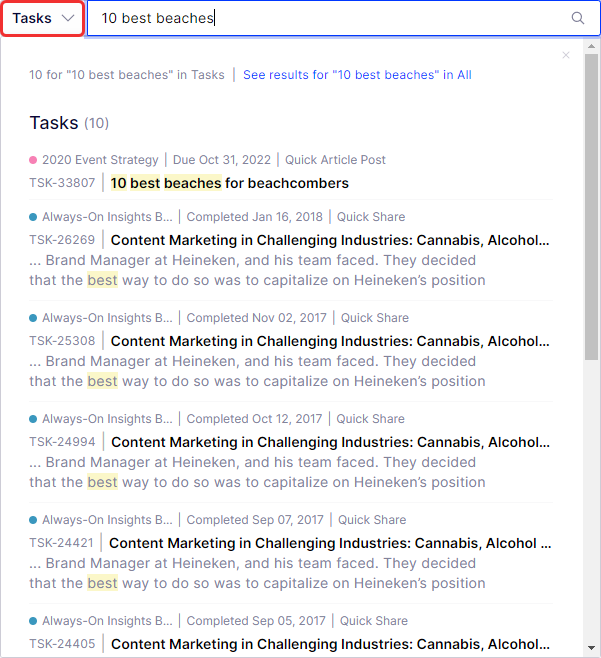
Task: Click the vertical scrollbar thumb
Action: tap(592, 206)
